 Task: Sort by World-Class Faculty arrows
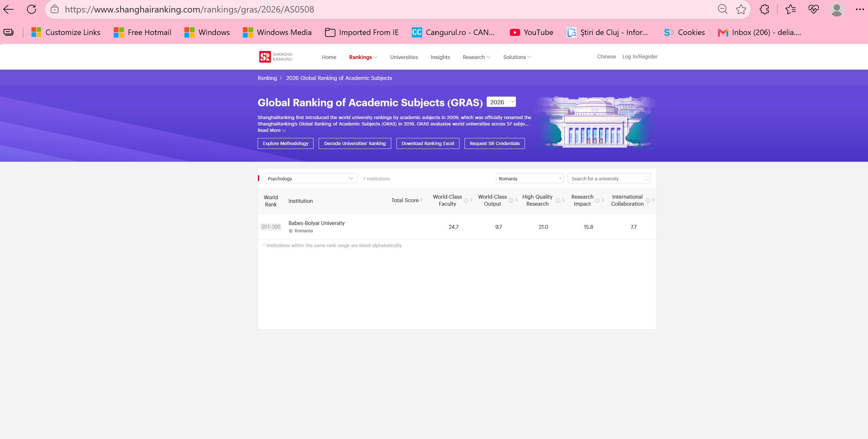[x=471, y=200]
